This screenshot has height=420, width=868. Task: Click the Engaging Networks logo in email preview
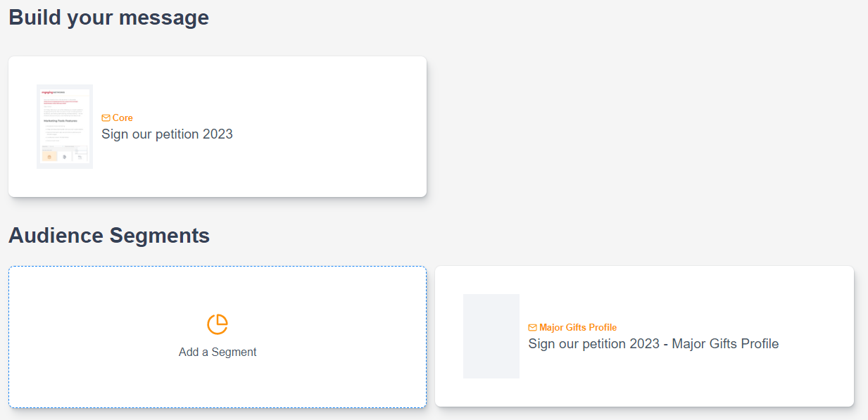tap(54, 92)
